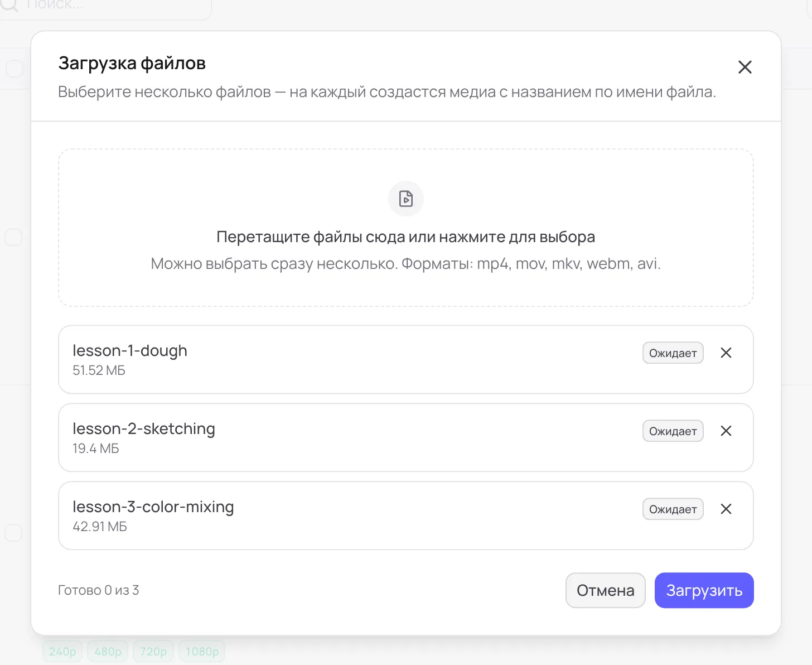Click the Готово 0 из 3 status text
The height and width of the screenshot is (665, 812).
coord(99,590)
